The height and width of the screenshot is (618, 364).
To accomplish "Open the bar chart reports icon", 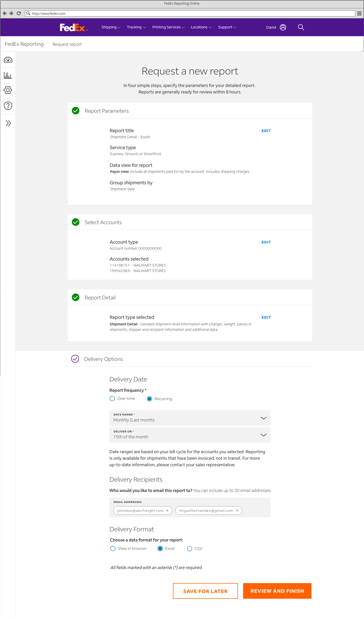I will 8,75.
